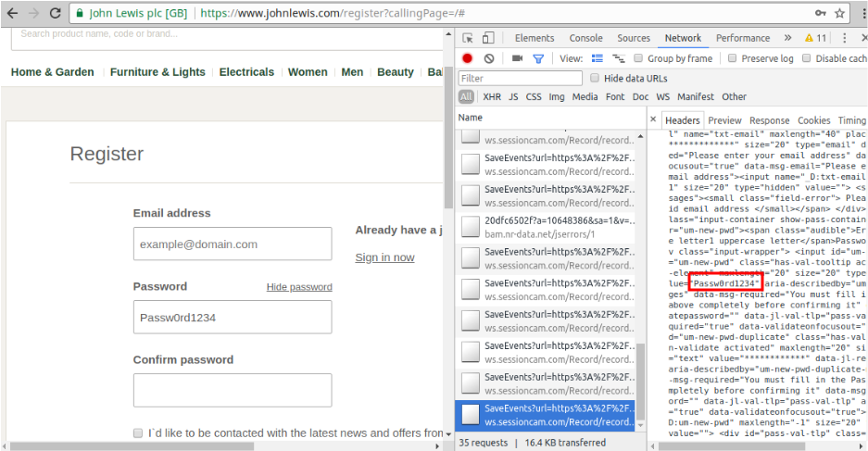This screenshot has width=868, height=451.
Task: Filter requests by Other
Action: pyautogui.click(x=734, y=97)
